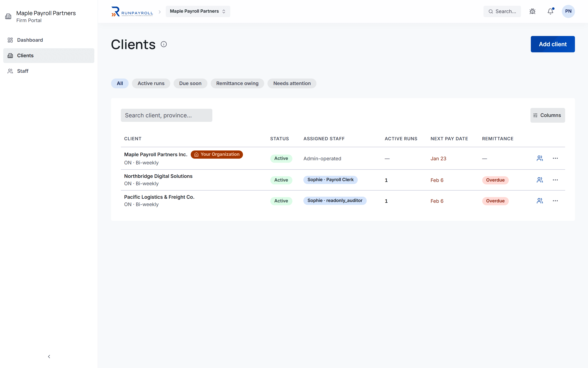Viewport: 588px width, 368px height.
Task: Manage staff for Northbridge Digital Solutions
Action: pyautogui.click(x=540, y=180)
